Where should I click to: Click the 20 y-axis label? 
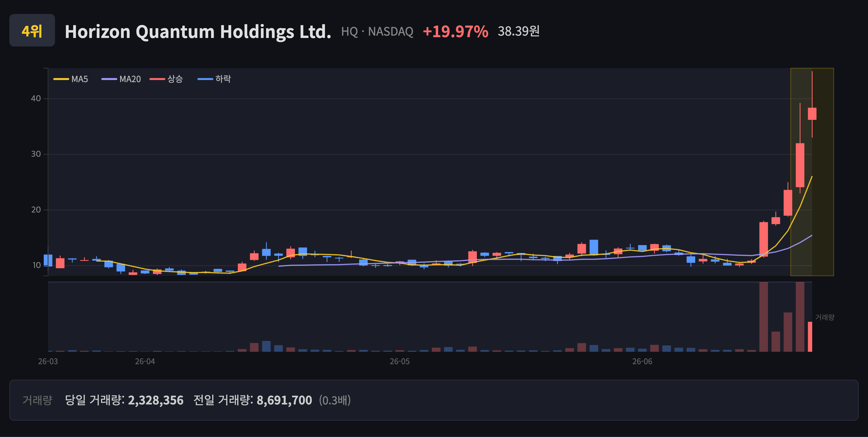36,209
